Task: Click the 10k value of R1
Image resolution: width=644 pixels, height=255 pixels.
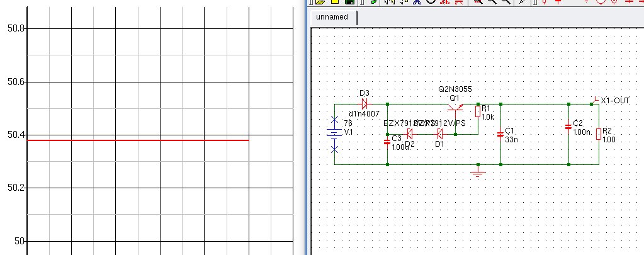Action: (x=488, y=117)
